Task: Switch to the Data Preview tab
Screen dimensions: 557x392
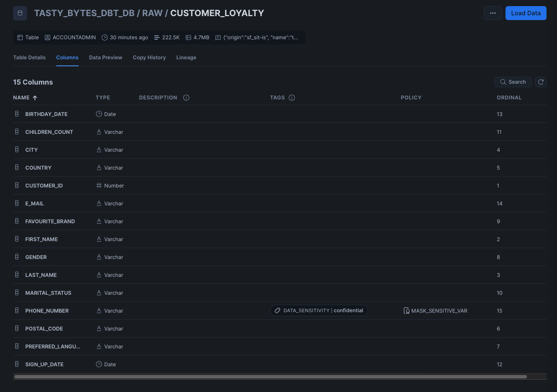Action: point(106,58)
